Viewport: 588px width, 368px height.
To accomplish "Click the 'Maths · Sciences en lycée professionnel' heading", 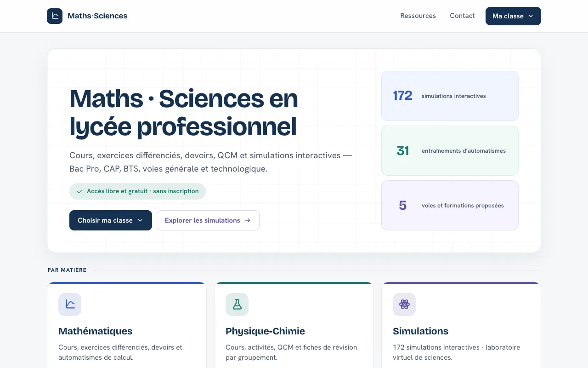I will click(184, 113).
